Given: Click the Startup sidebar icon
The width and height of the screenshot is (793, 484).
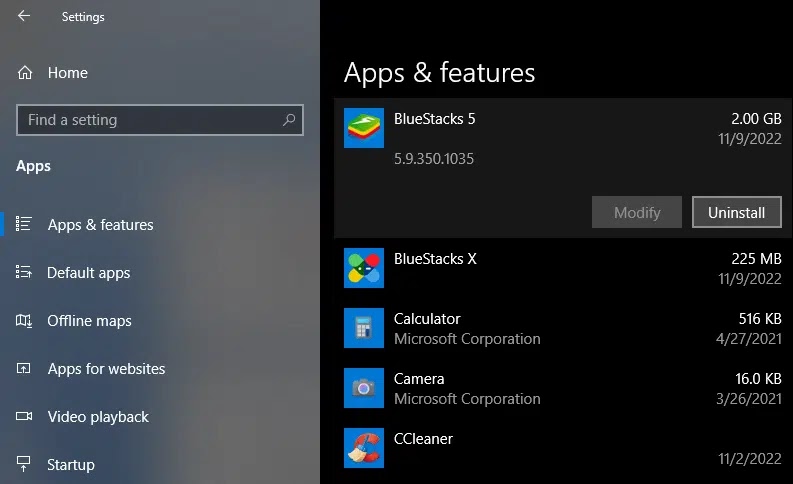Looking at the screenshot, I should (24, 464).
